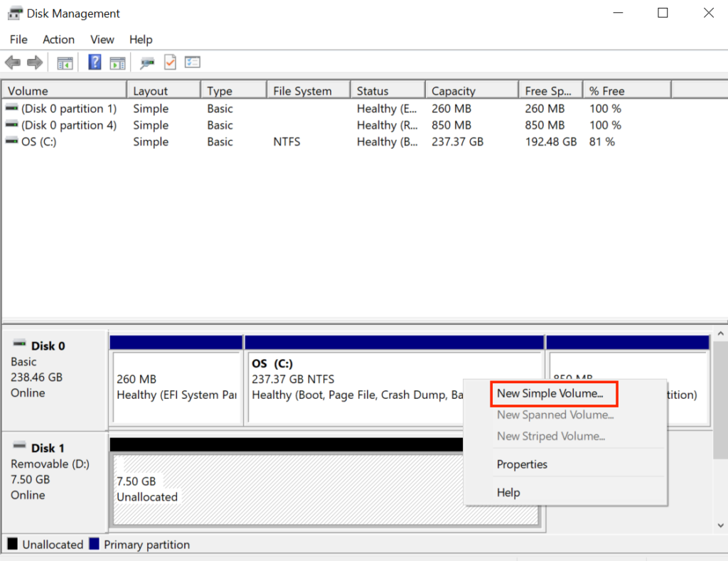
Task: Click the blue Help question mark icon
Action: pyautogui.click(x=95, y=63)
